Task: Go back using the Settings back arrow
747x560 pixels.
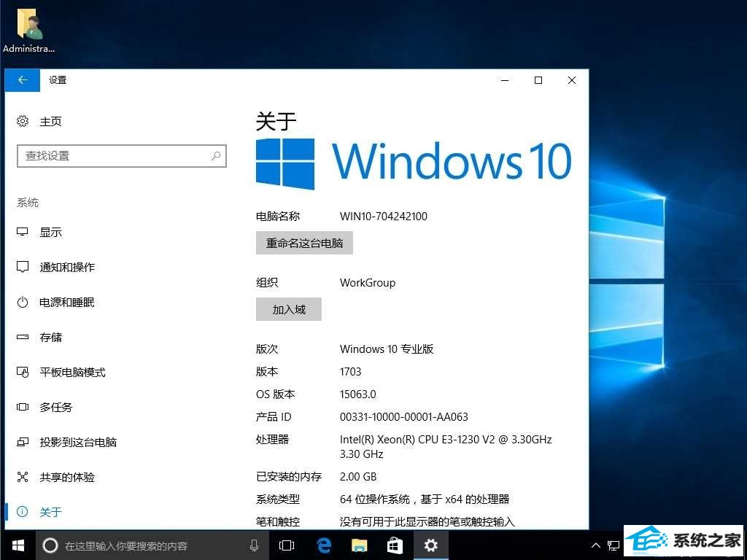Action: point(23,80)
